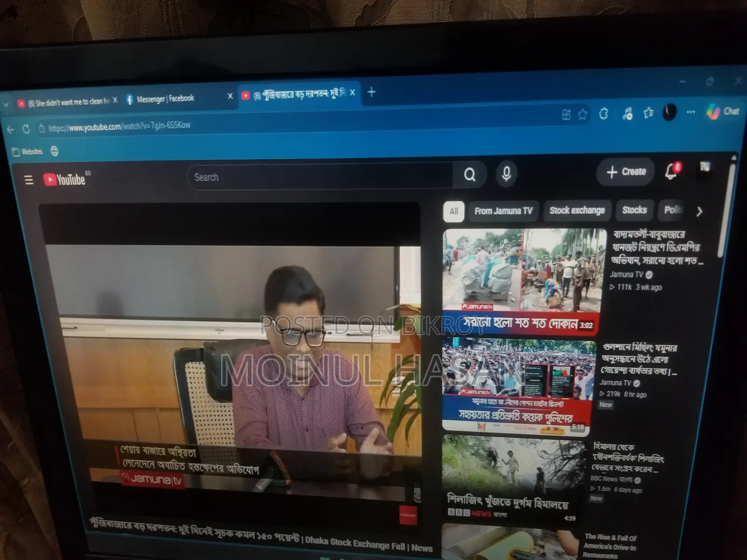This screenshot has height=560, width=747.
Task: Open the YouTube account avatar menu
Action: 705,169
